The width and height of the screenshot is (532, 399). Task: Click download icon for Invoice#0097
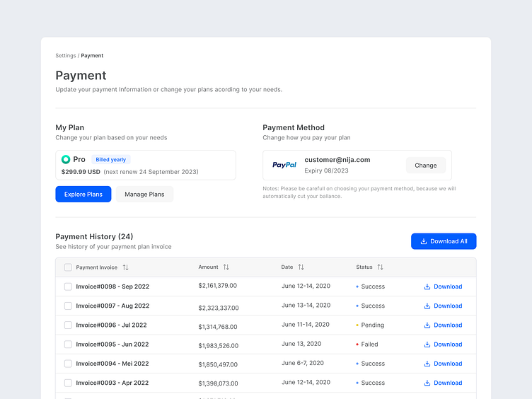point(427,306)
